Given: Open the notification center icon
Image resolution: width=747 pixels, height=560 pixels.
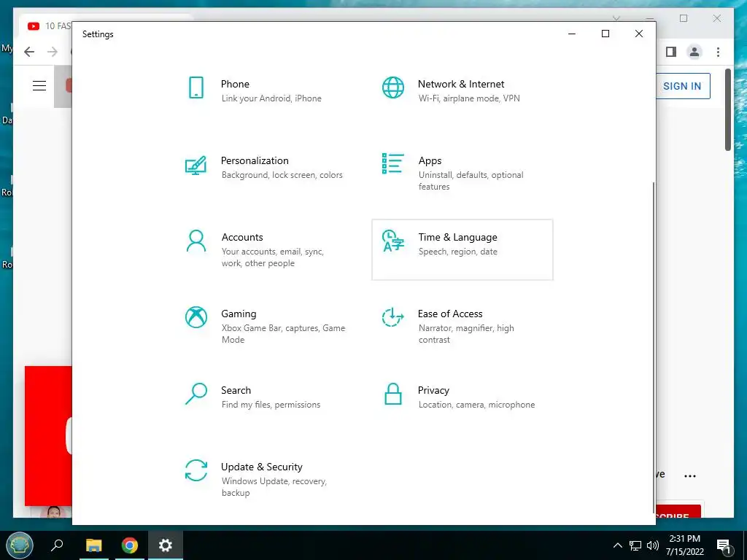Looking at the screenshot, I should tap(724, 546).
